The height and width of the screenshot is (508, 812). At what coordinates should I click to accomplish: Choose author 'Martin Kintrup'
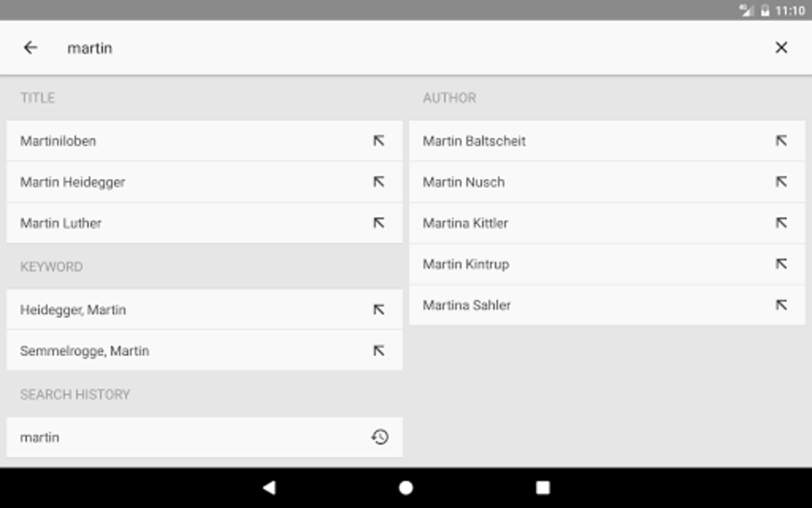(607, 264)
